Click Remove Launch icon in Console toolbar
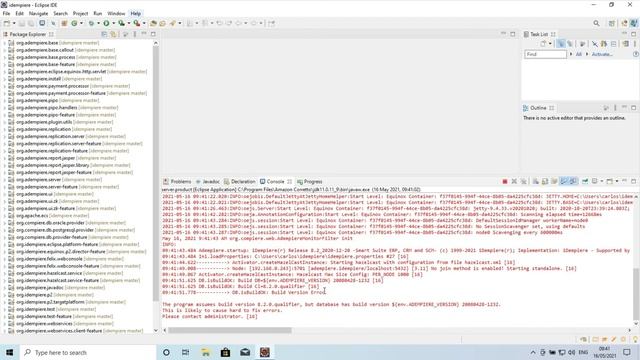This screenshot has width=640, height=360. point(514,181)
